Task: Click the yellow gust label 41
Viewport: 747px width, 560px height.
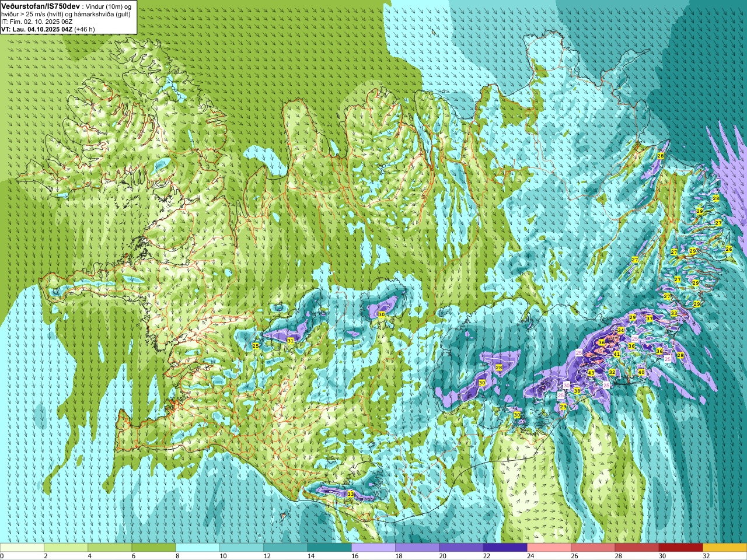Action: click(616, 354)
